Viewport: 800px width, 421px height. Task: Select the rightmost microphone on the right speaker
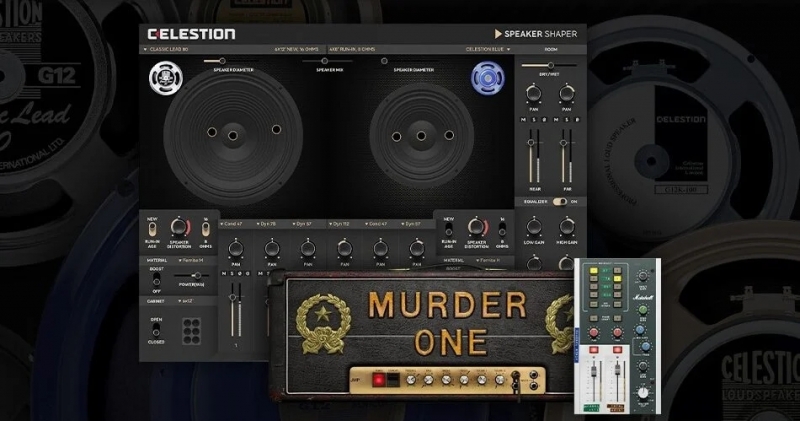(449, 135)
